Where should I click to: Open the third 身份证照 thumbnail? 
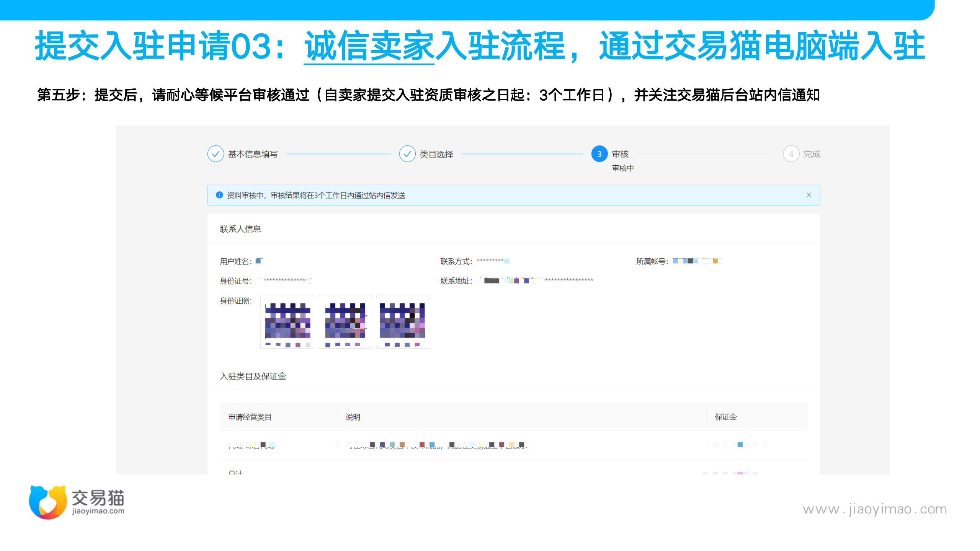tap(403, 321)
